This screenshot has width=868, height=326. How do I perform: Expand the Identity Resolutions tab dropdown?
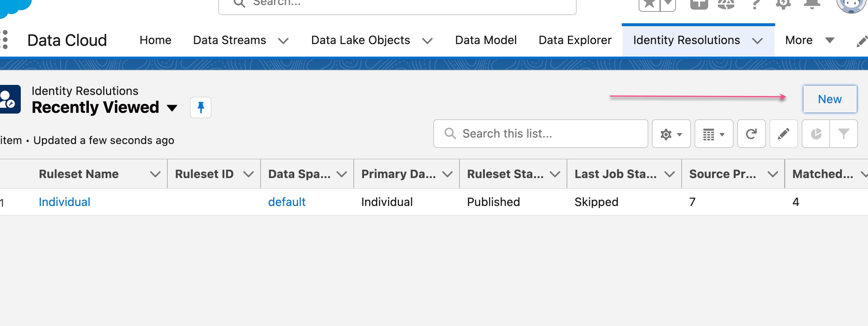pyautogui.click(x=757, y=41)
